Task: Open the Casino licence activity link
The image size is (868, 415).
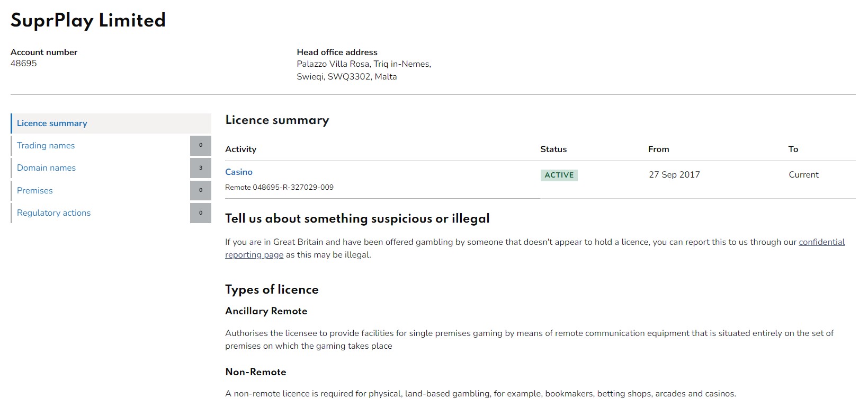Action: [239, 172]
